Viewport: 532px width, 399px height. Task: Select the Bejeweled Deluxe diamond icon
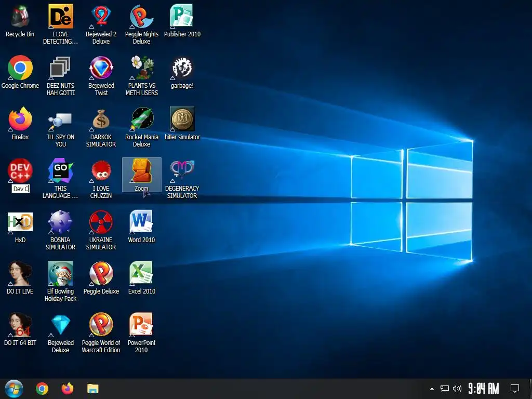pos(60,325)
